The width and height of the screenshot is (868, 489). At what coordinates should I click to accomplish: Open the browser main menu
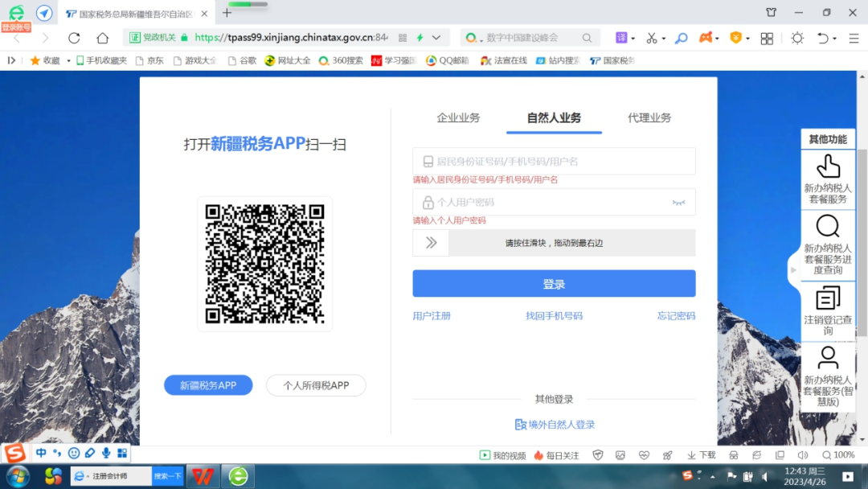854,39
